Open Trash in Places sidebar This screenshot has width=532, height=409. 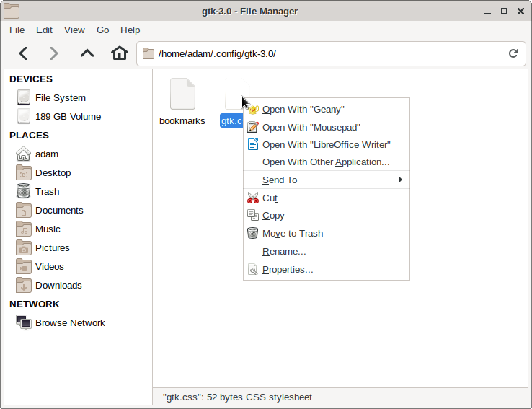[x=47, y=191]
